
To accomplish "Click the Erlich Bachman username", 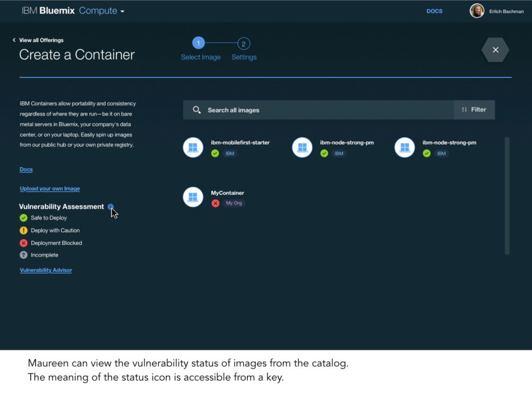I will pos(506,12).
